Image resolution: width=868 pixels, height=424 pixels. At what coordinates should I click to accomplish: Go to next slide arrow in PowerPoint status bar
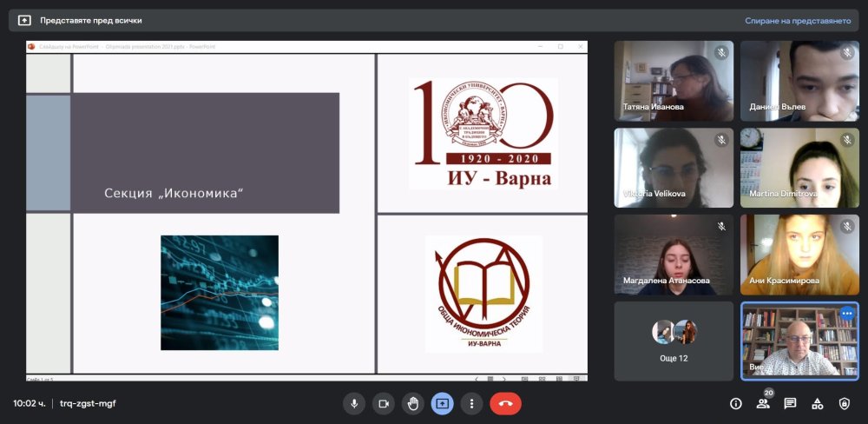click(503, 379)
